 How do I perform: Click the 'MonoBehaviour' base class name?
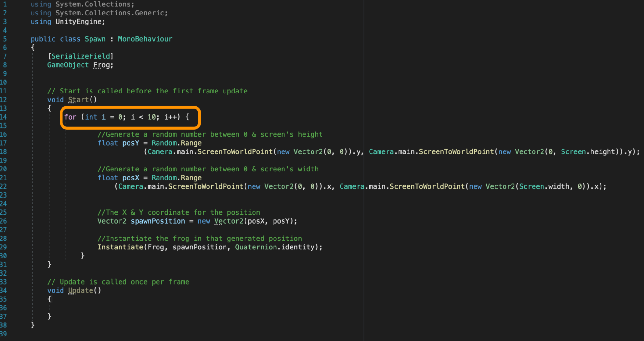tap(145, 39)
